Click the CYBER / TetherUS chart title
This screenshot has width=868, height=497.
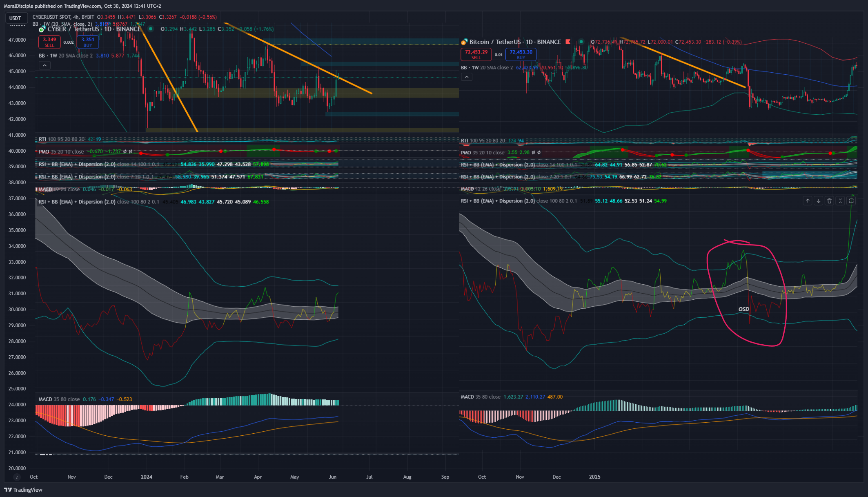(94, 29)
